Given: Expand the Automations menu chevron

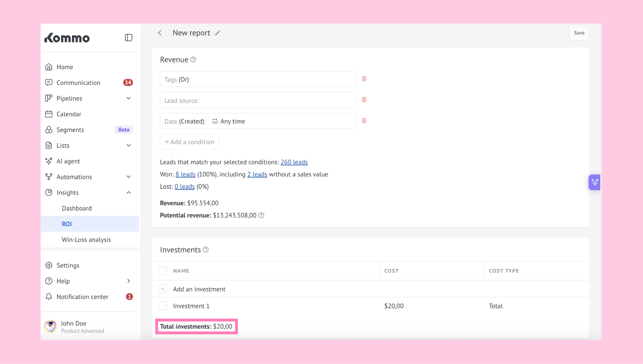Looking at the screenshot, I should [x=129, y=177].
